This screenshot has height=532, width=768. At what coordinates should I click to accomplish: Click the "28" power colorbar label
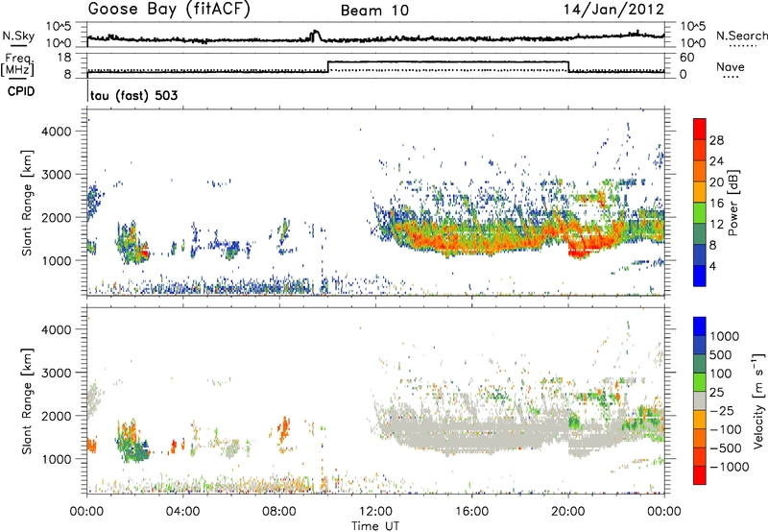click(x=716, y=140)
